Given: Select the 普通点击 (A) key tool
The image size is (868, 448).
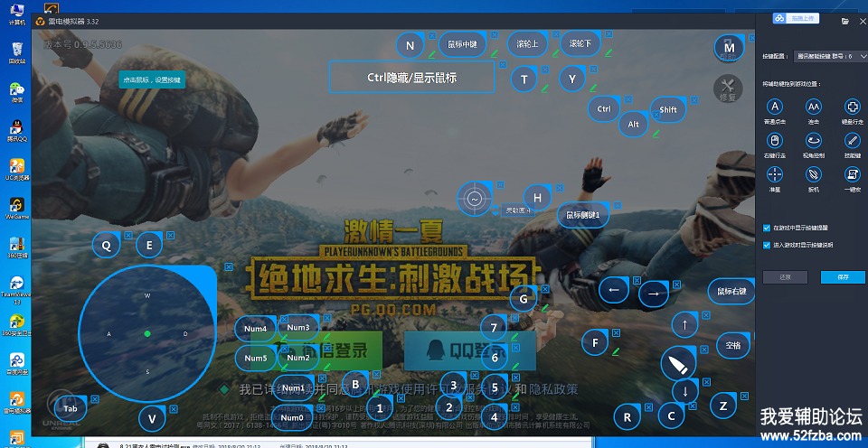Looking at the screenshot, I should (775, 107).
